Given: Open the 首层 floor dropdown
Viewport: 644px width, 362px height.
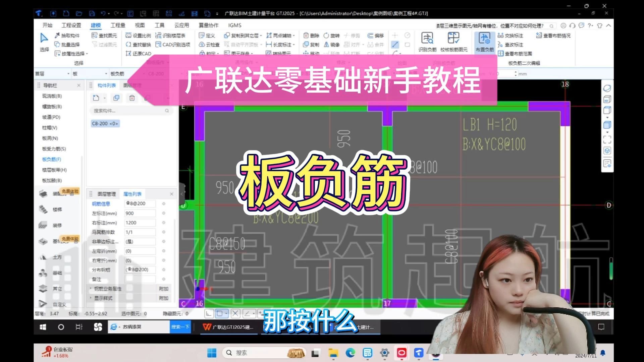Looking at the screenshot, I should click(x=52, y=74).
